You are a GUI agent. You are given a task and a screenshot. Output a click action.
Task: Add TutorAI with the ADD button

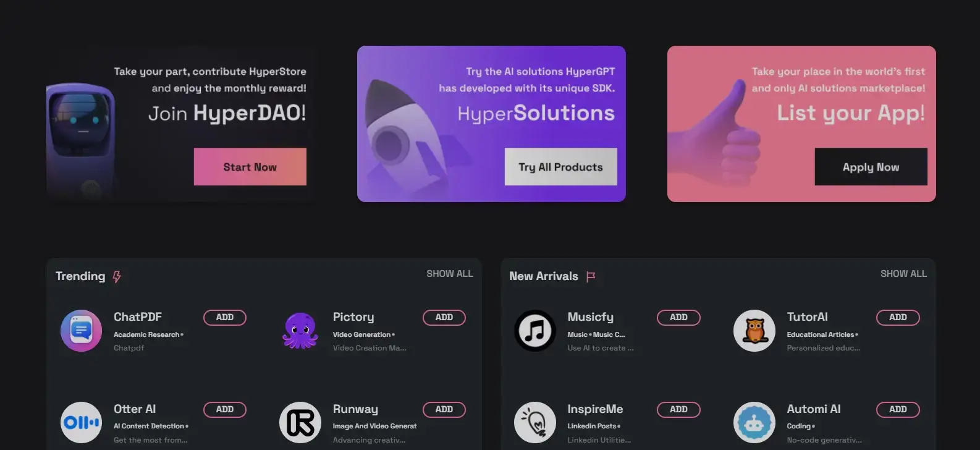click(898, 317)
